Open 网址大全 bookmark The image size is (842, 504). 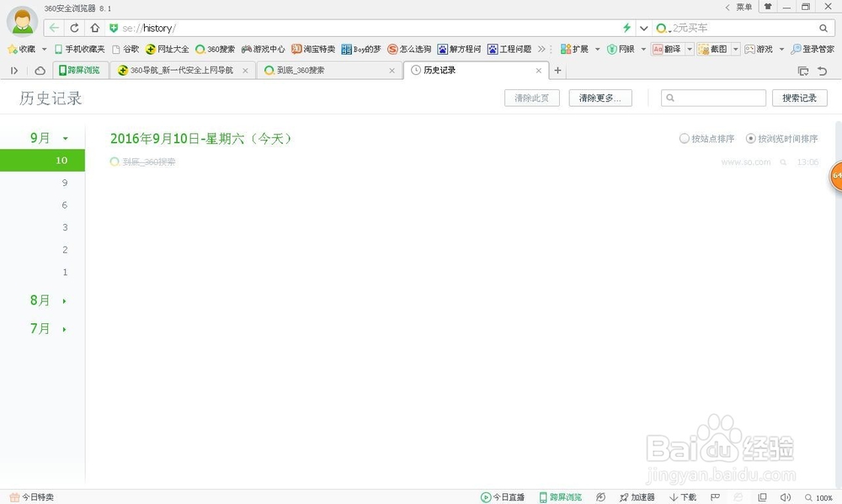167,49
